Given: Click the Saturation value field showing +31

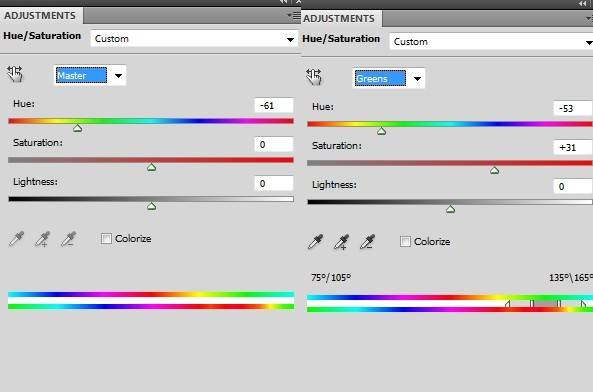Looking at the screenshot, I should [573, 147].
